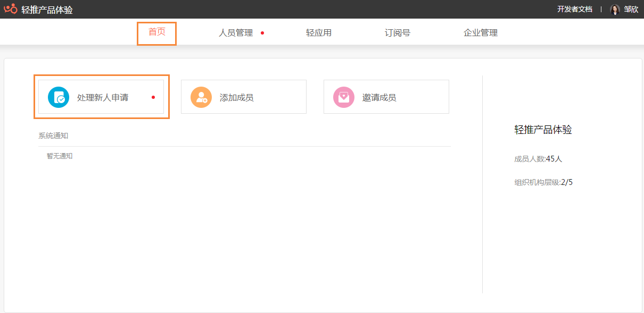Switch to the 首页 tab
Screen dimensions: 644x313
tap(156, 32)
